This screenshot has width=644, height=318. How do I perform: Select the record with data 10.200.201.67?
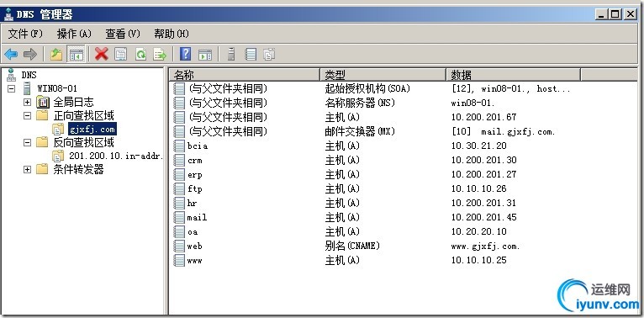point(483,117)
